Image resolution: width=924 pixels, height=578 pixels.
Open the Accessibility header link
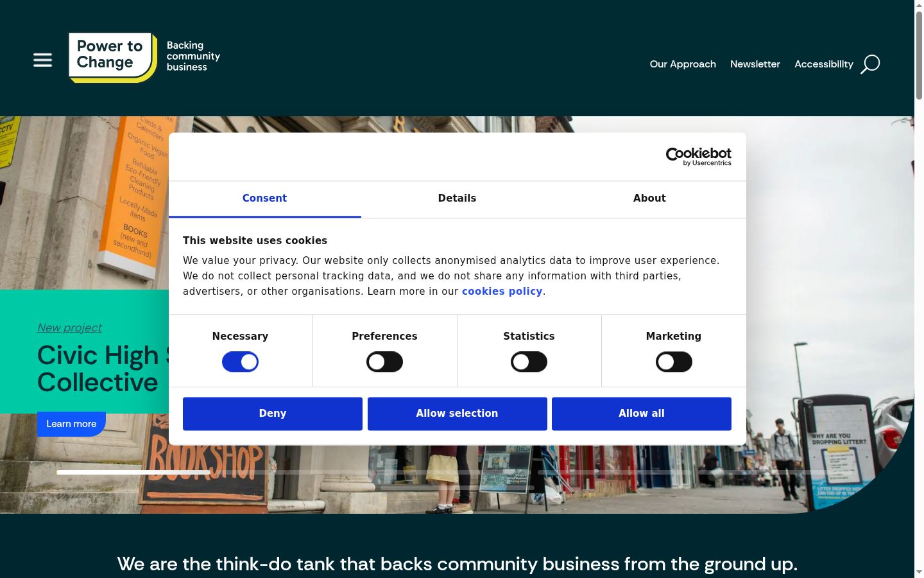824,64
